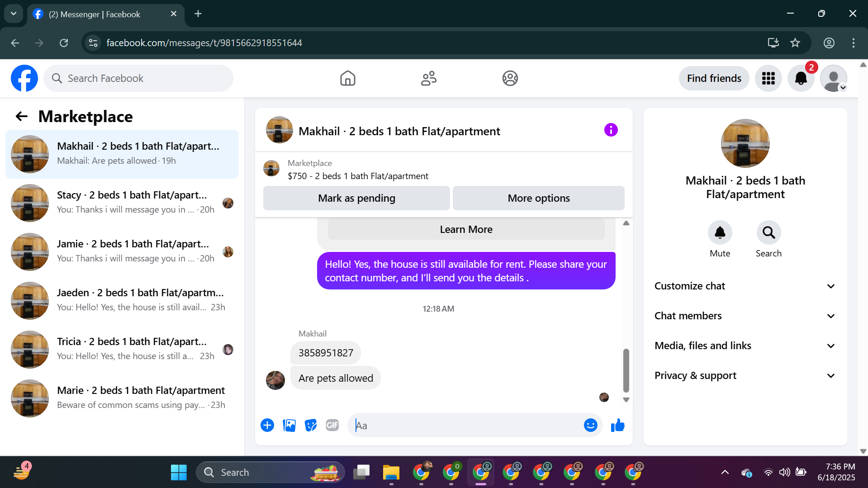The height and width of the screenshot is (488, 868).
Task: Open the Stacy conversation
Action: [x=122, y=203]
